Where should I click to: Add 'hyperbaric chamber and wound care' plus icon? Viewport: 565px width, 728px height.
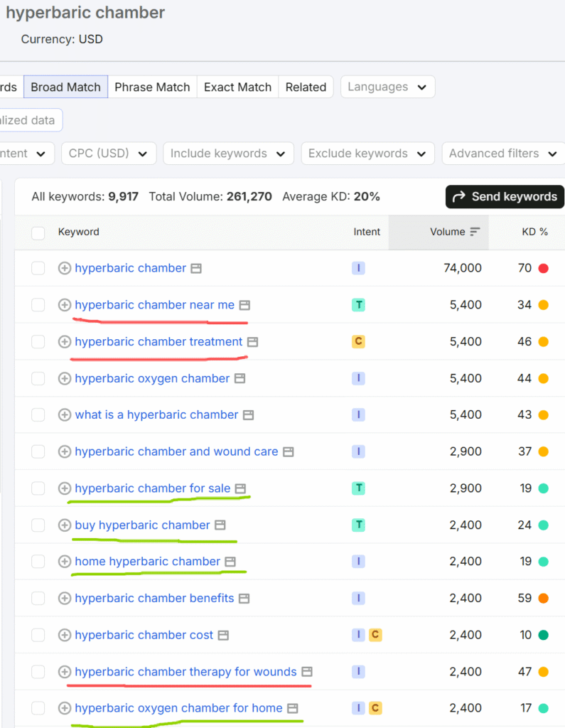[x=65, y=451]
